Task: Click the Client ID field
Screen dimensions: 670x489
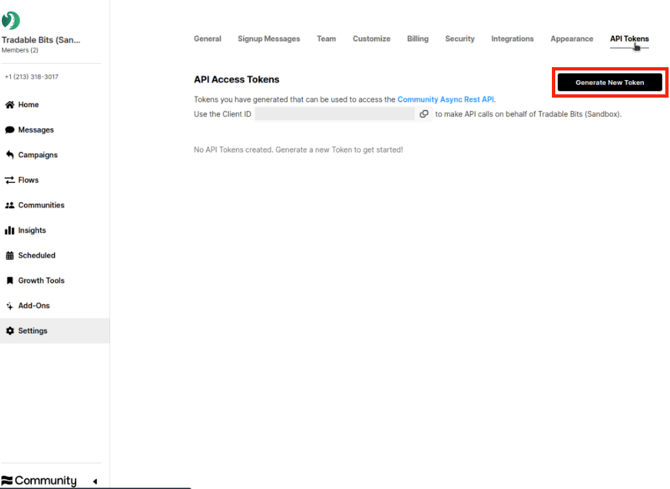Action: (x=334, y=114)
